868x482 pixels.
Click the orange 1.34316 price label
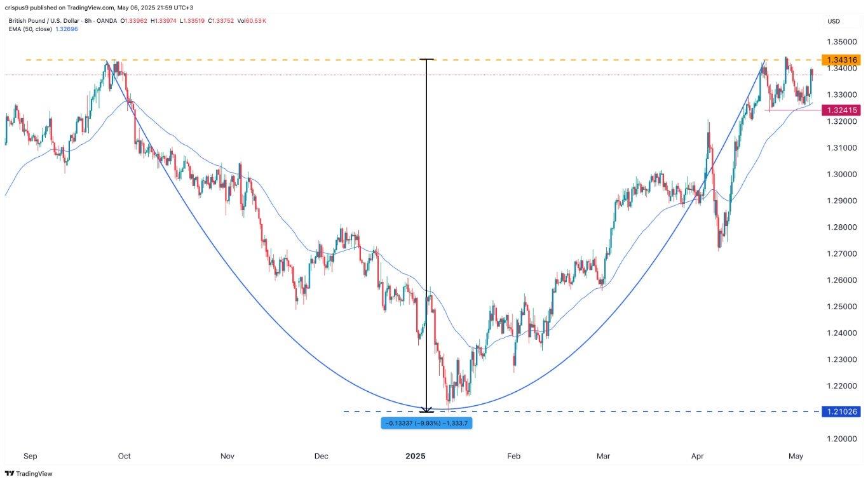pyautogui.click(x=841, y=60)
